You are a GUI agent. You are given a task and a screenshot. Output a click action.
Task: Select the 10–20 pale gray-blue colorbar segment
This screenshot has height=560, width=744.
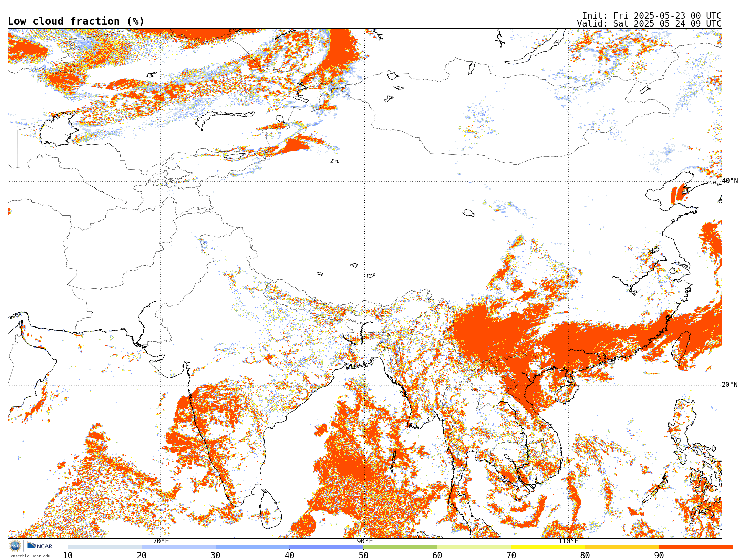click(x=105, y=547)
